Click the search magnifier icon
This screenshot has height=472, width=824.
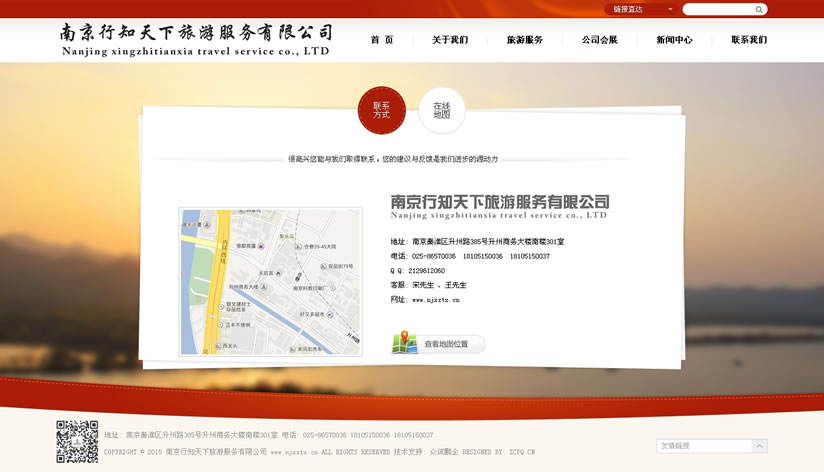point(759,9)
